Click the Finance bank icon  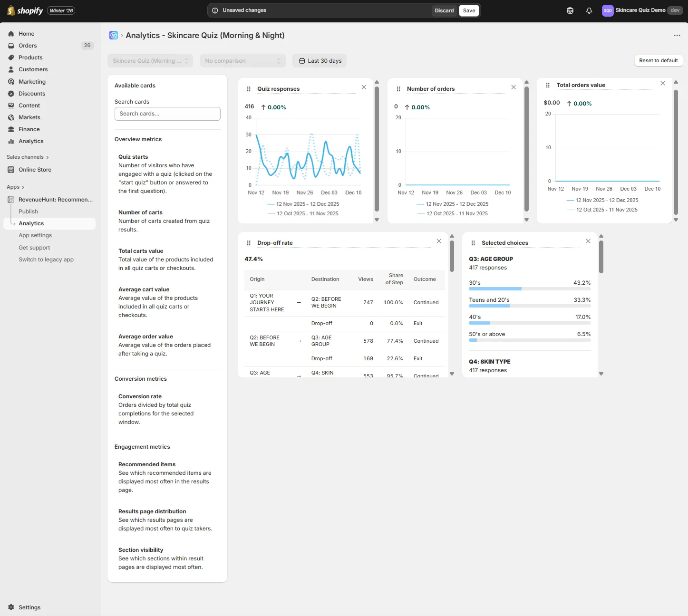(x=11, y=129)
